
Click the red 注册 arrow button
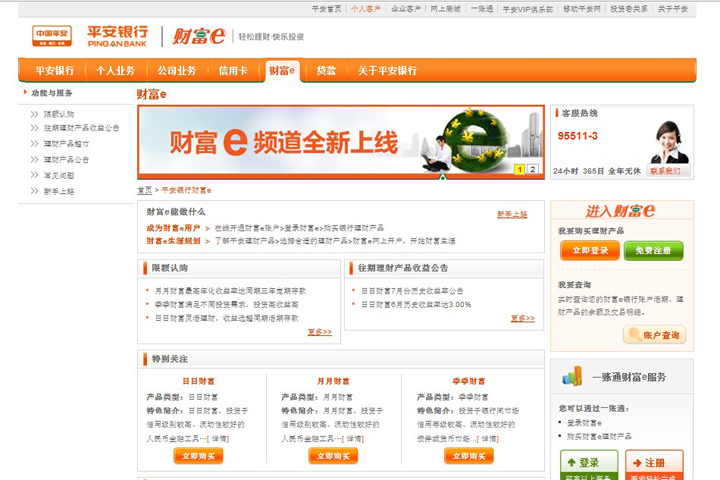[x=653, y=463]
